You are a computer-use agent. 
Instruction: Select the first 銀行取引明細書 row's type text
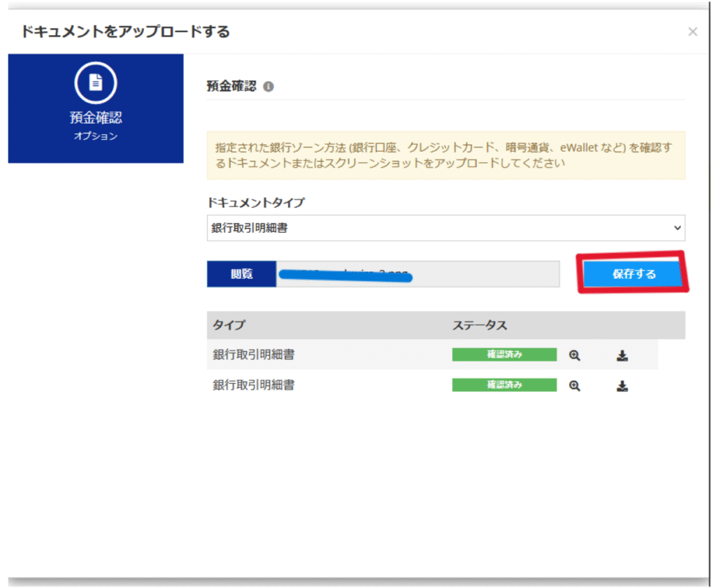254,355
